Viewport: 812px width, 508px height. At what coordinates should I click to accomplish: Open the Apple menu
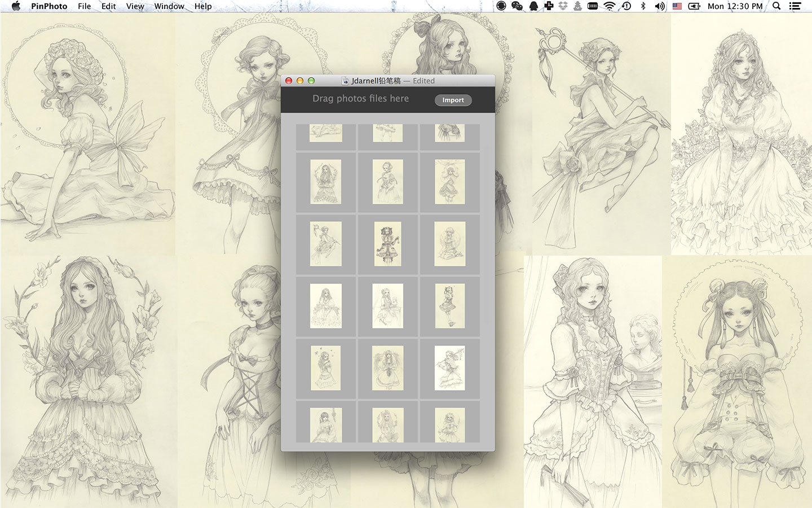(16, 6)
